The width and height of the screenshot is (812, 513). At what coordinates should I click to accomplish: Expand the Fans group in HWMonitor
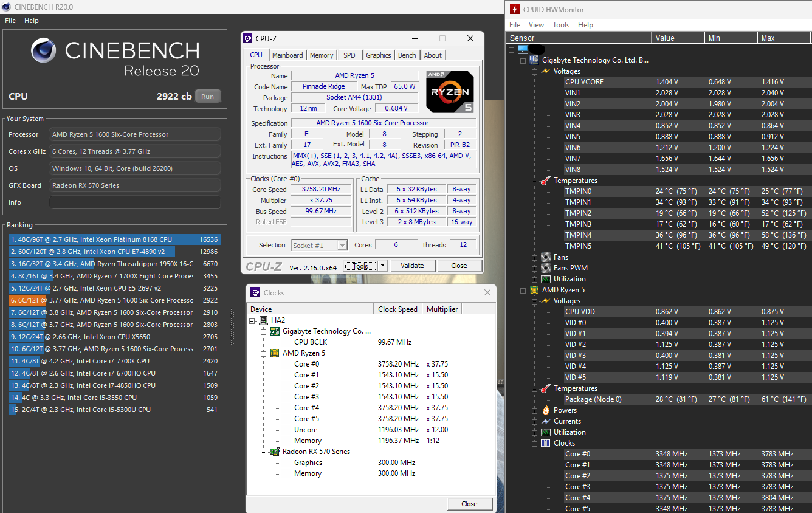[x=534, y=257]
